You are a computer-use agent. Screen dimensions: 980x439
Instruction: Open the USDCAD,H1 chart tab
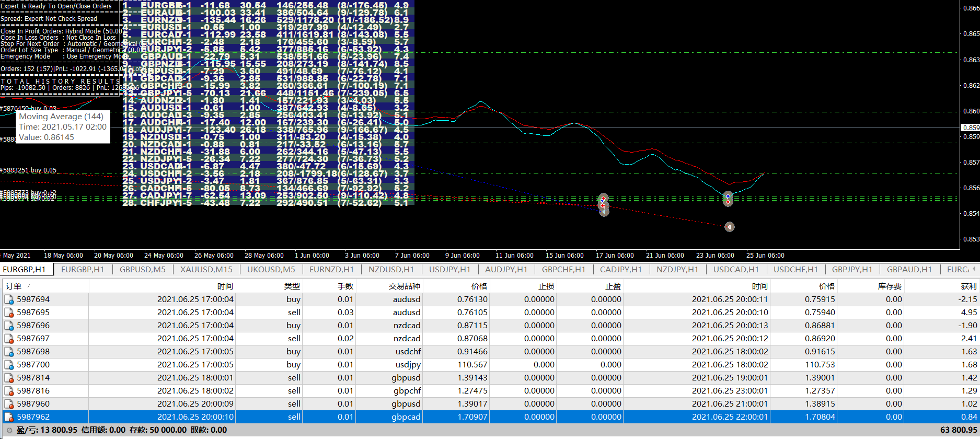click(x=736, y=270)
